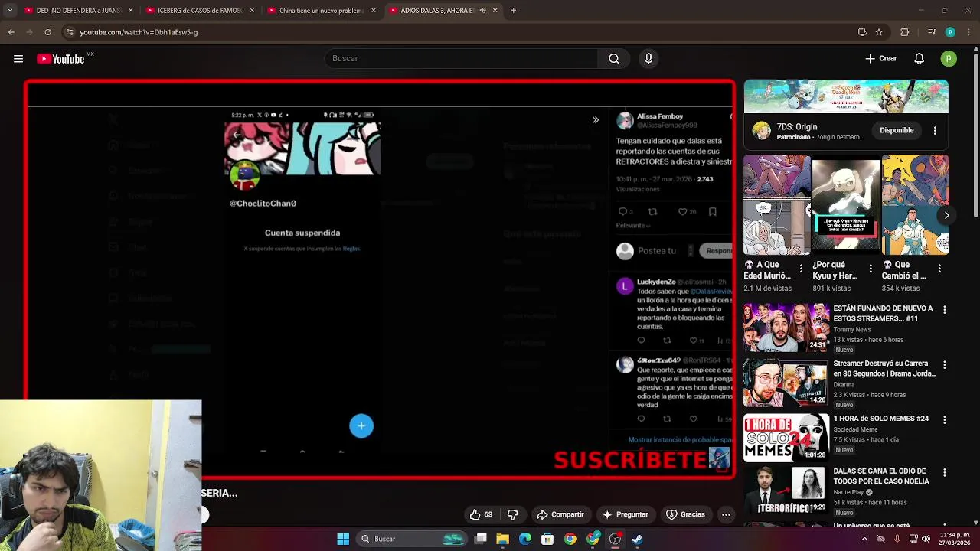Open Chrome extensions puzzle icon

coord(904,32)
